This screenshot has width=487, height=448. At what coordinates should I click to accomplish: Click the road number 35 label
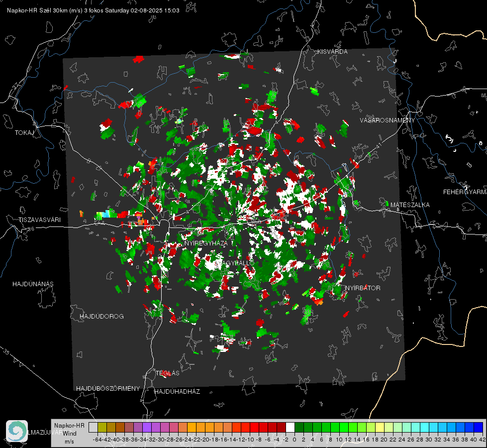[x=6, y=351]
